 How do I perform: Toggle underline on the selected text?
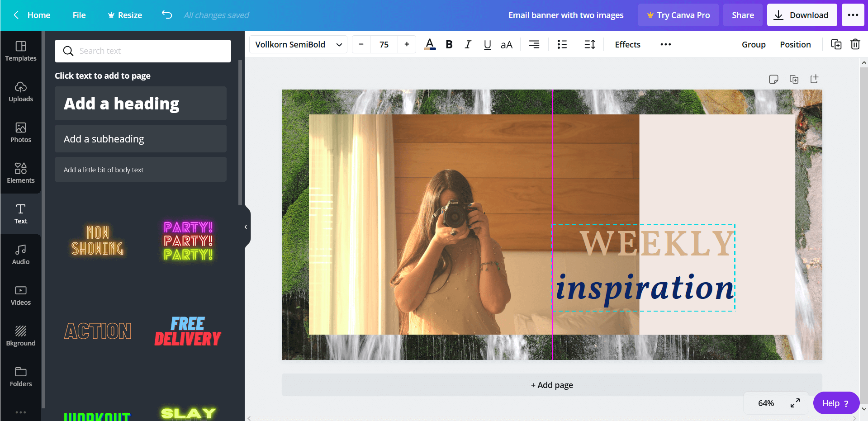(x=487, y=44)
